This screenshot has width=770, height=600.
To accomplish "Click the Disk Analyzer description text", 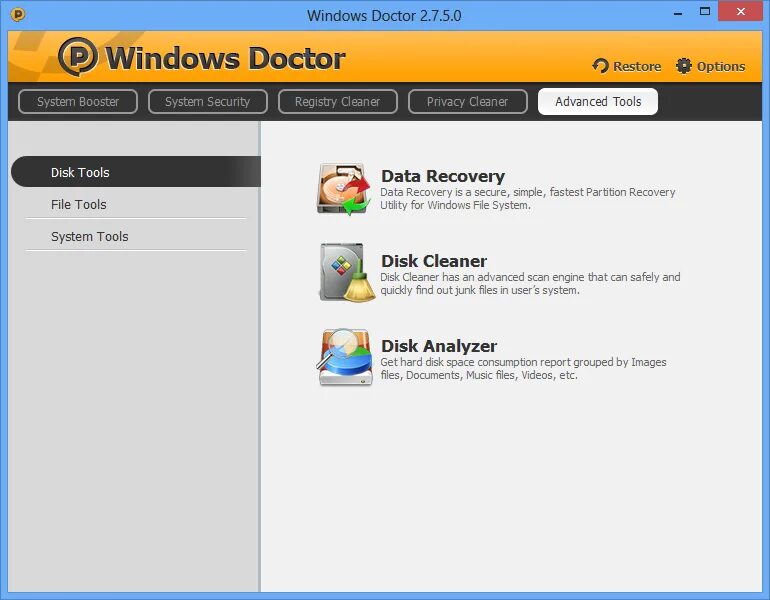I will tap(523, 368).
